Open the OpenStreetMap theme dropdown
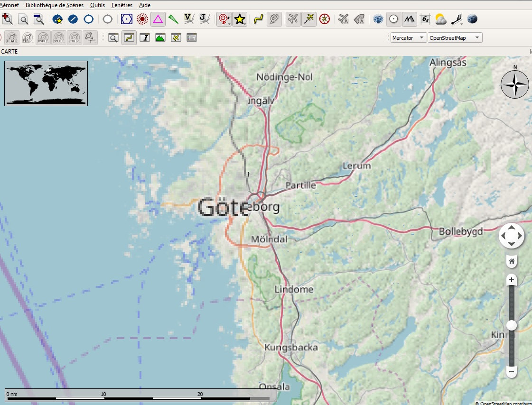The width and height of the screenshot is (532, 405). (x=455, y=38)
